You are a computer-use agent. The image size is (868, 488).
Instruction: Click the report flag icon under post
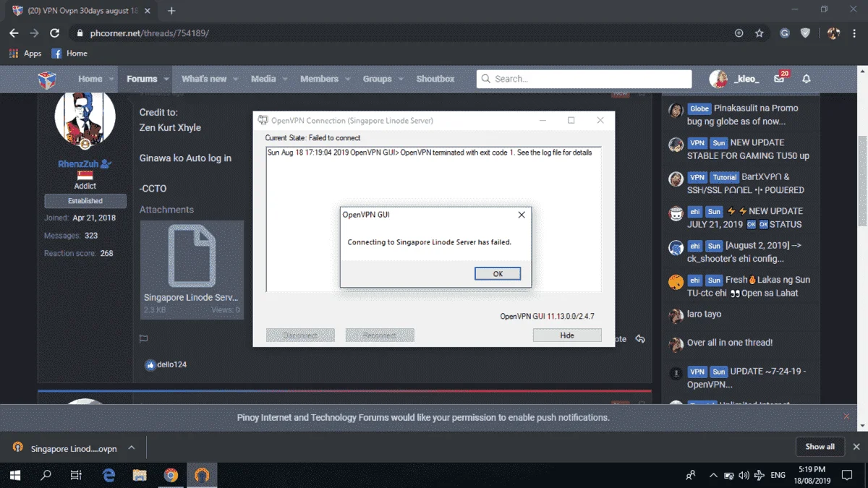click(143, 338)
